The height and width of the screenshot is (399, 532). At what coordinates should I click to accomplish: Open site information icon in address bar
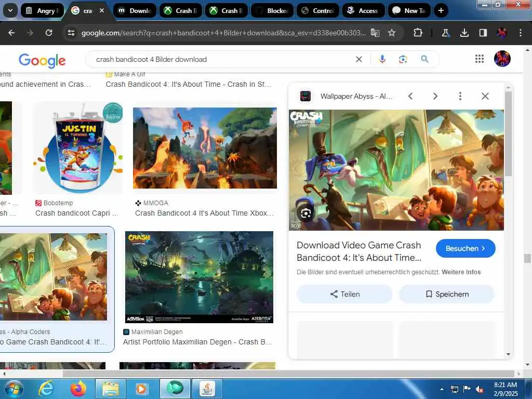click(x=71, y=33)
